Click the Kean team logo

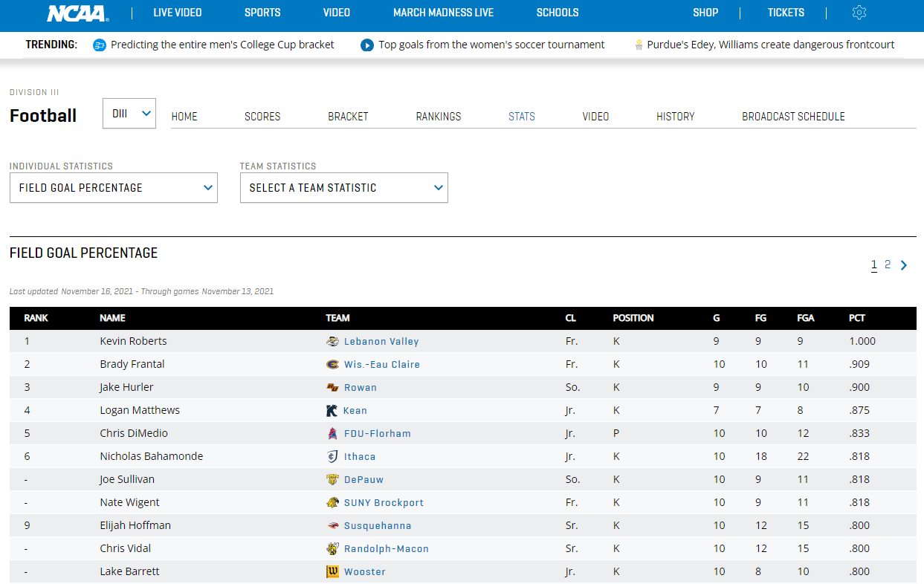tap(332, 411)
